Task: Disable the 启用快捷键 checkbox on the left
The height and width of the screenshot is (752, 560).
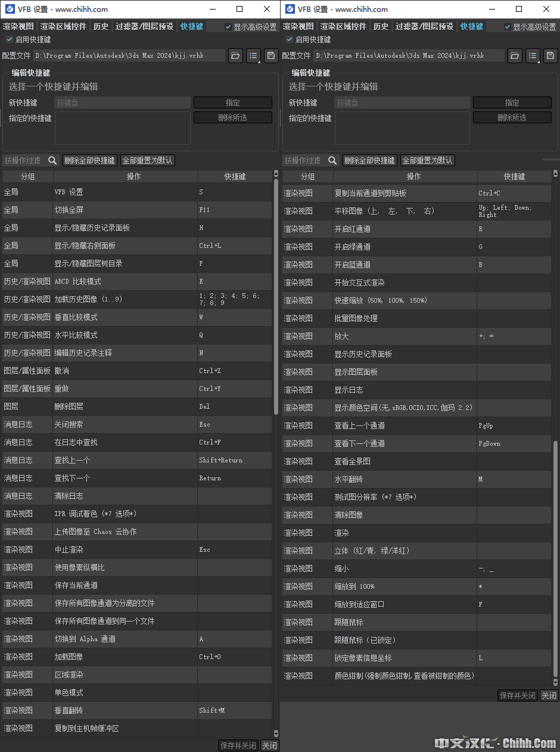Action: 10,40
